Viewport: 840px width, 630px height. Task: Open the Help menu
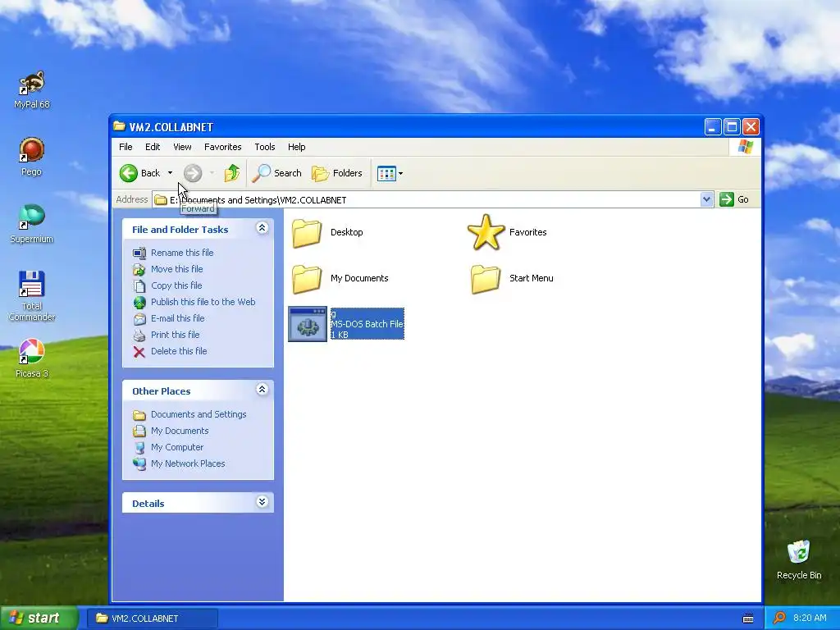click(296, 147)
